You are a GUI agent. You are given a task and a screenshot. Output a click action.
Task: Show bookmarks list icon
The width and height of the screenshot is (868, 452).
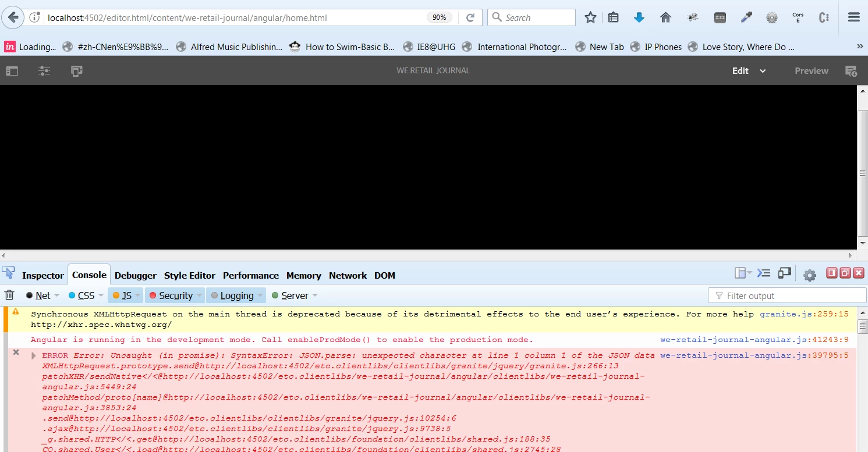(613, 17)
